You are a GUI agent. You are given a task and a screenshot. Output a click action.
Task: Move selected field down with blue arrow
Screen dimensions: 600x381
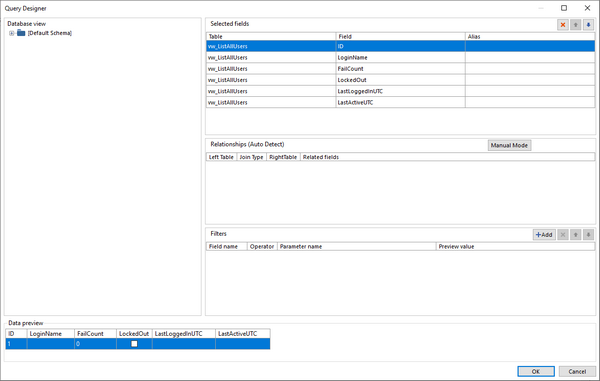589,25
